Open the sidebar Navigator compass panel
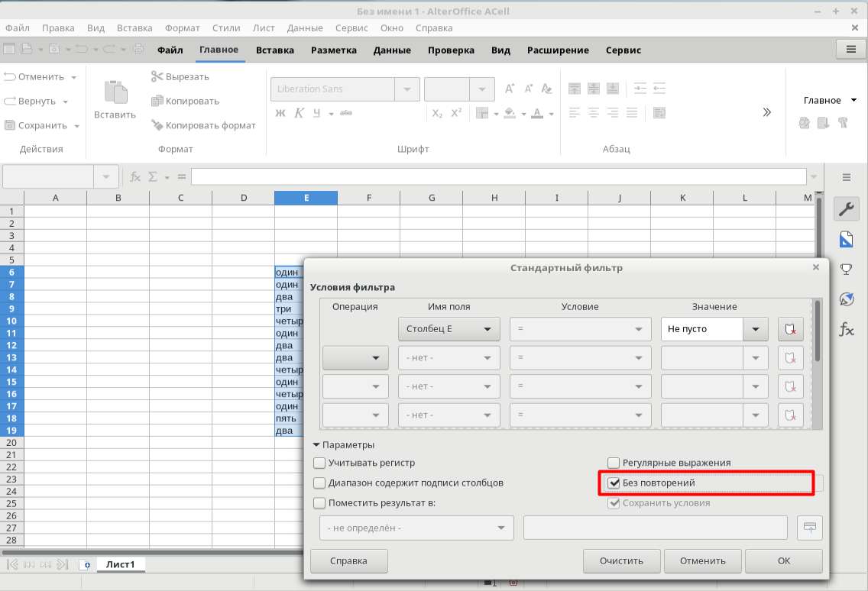 click(x=847, y=299)
